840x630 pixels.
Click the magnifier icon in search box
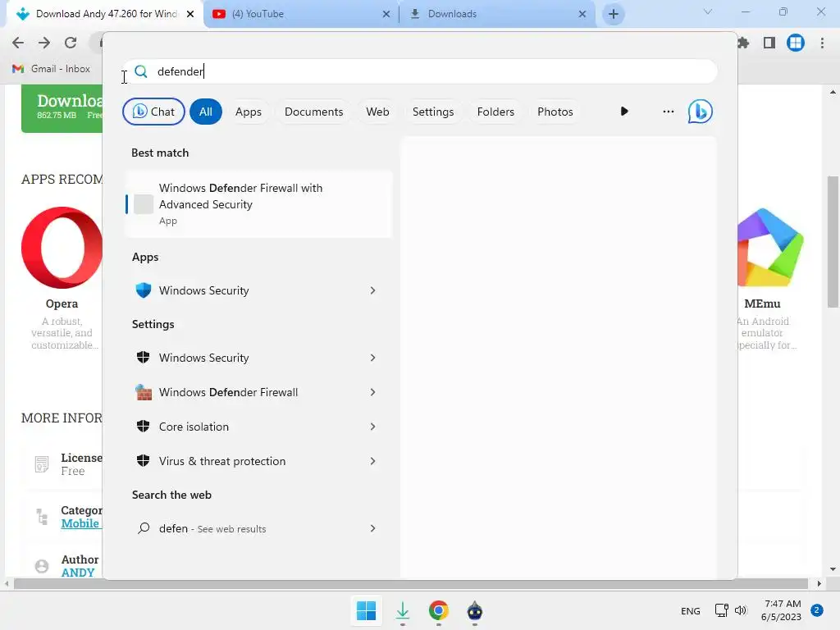point(141,71)
